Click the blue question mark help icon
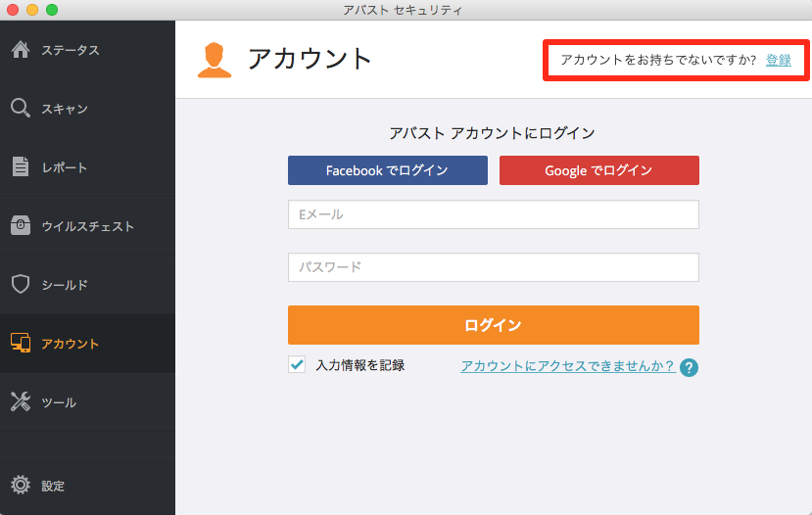This screenshot has height=515, width=812. tap(689, 367)
